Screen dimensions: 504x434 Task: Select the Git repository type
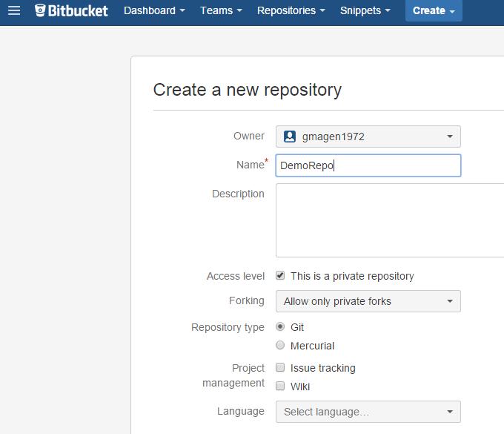pos(280,326)
